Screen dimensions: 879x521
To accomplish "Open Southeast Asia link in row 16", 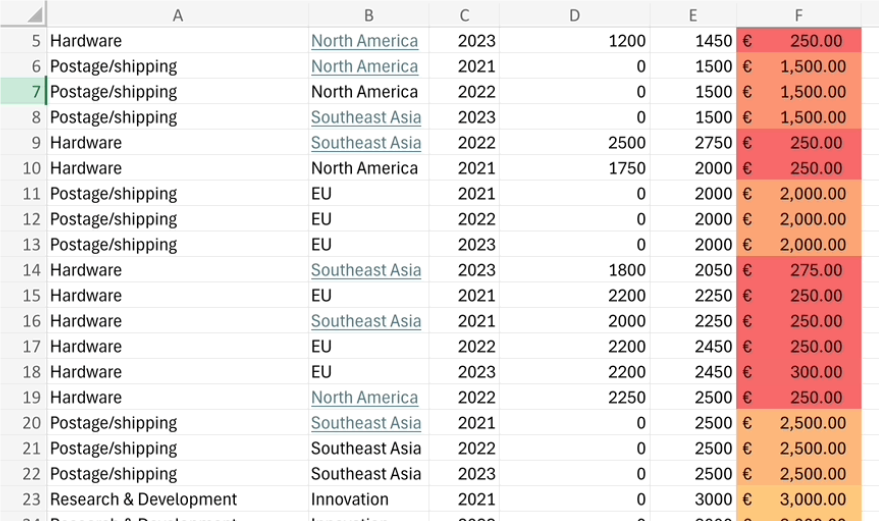I will [366, 321].
